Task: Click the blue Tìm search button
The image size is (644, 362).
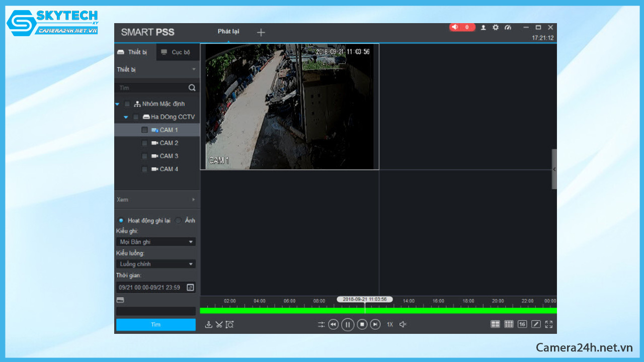Action: click(x=156, y=325)
